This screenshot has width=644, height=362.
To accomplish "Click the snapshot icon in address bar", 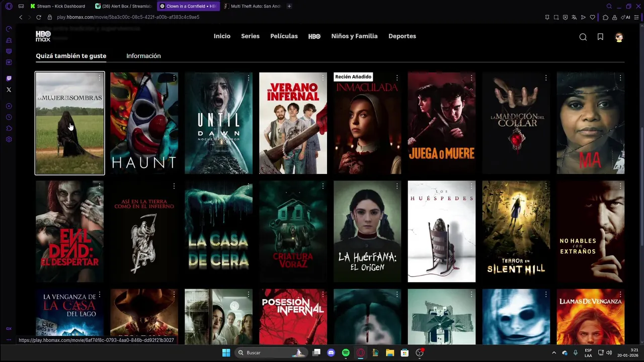I will tap(556, 17).
